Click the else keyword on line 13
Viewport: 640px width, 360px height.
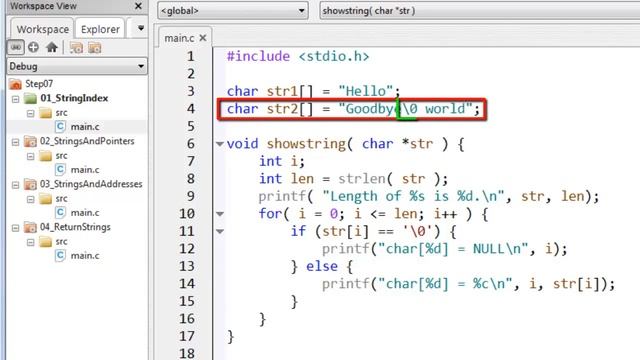click(x=322, y=267)
